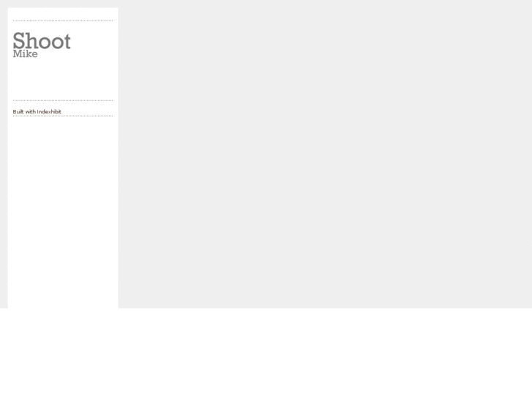
Task: Click the word "Built" in sidebar link
Action: point(18,112)
